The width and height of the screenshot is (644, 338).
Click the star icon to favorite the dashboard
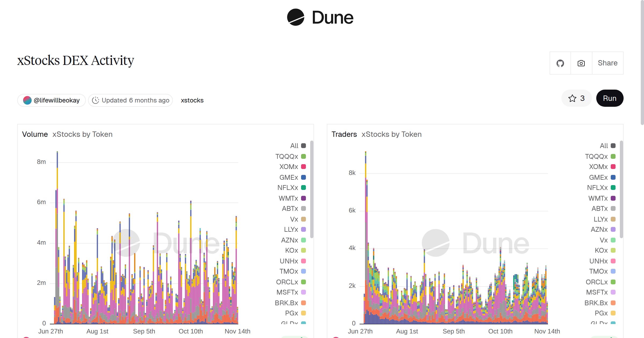pyautogui.click(x=572, y=98)
